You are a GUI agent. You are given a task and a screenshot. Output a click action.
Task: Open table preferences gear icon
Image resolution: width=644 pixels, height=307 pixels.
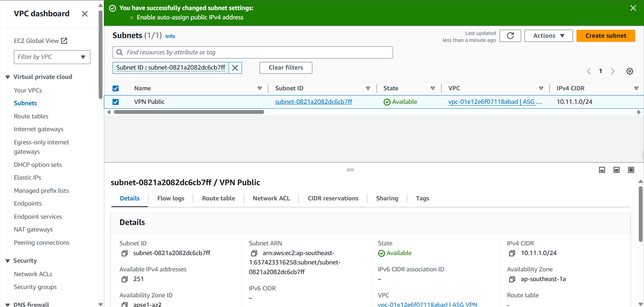click(630, 71)
